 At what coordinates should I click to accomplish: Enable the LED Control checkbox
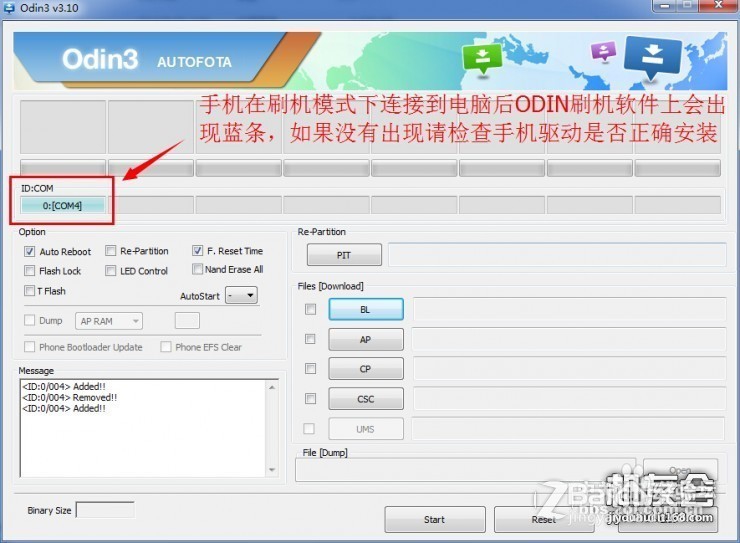[x=110, y=271]
